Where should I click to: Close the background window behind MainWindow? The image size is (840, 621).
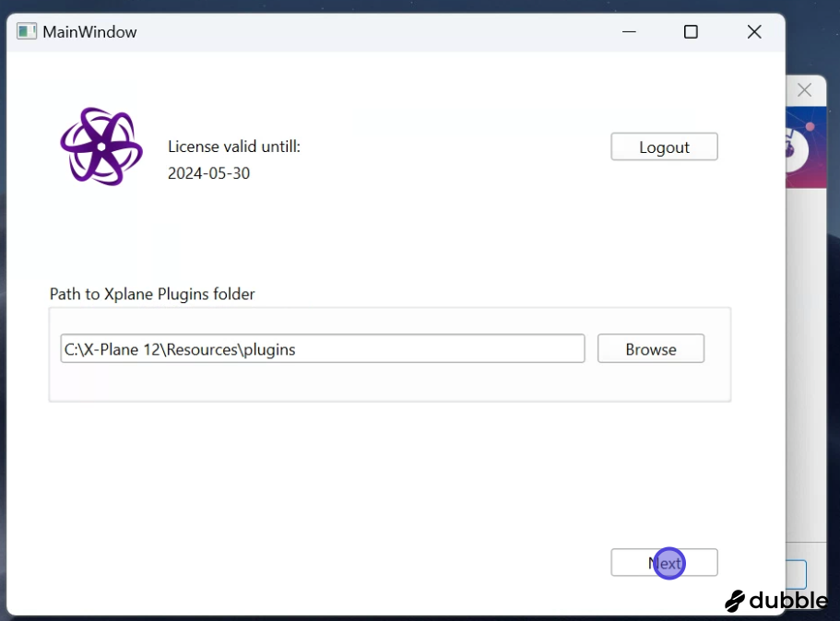[804, 90]
